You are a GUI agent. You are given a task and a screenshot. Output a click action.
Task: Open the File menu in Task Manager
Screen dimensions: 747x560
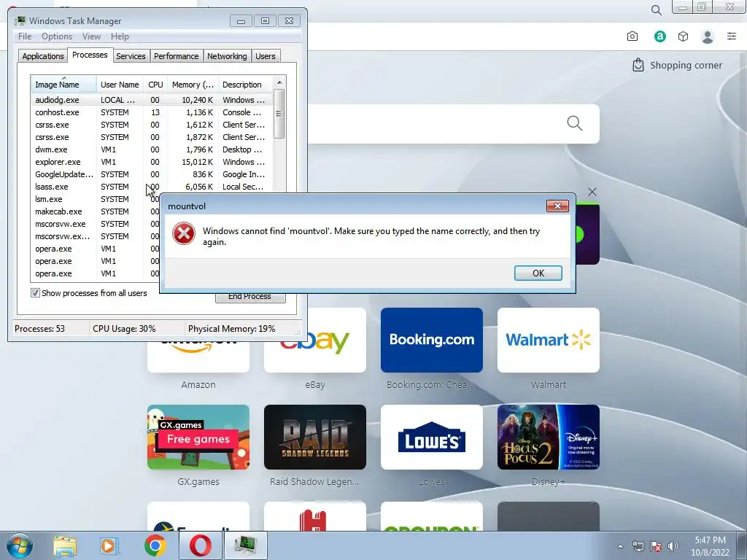[25, 36]
